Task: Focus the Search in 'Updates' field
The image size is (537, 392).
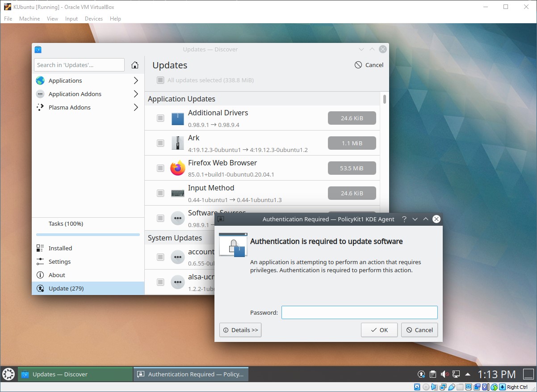Action: (79, 65)
